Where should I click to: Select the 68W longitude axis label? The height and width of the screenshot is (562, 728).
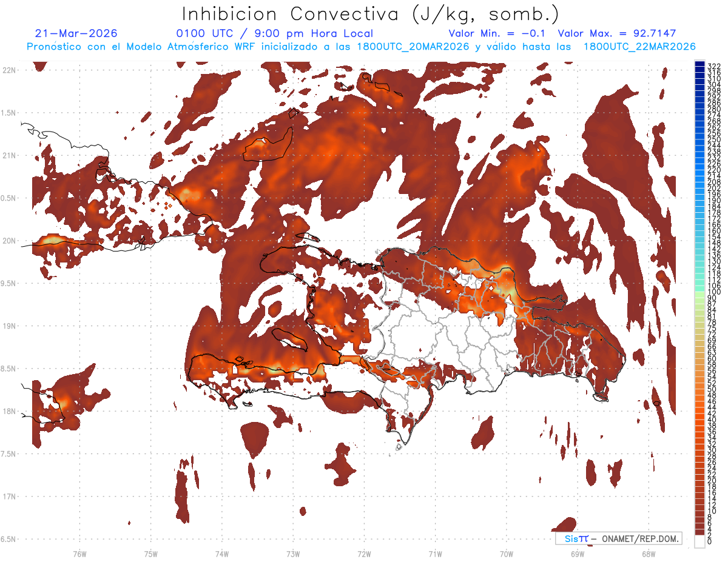[649, 554]
